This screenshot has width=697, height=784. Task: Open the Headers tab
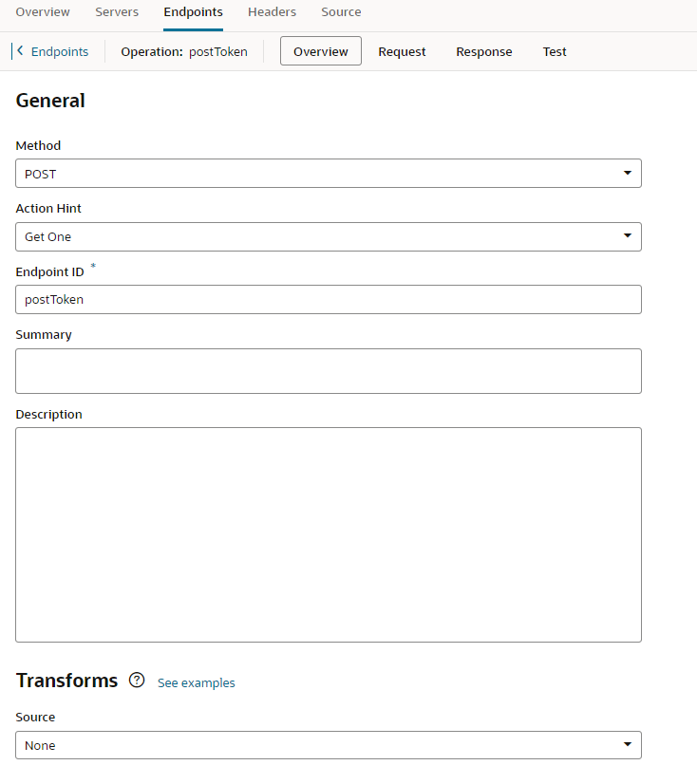[272, 12]
